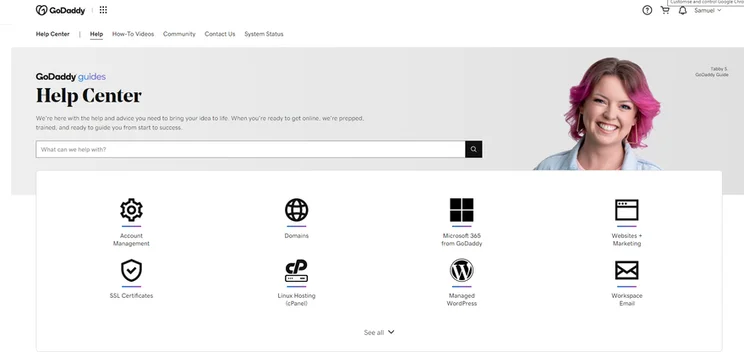Click the Account Management text link
Viewport: 744px width, 363px height.
click(131, 240)
